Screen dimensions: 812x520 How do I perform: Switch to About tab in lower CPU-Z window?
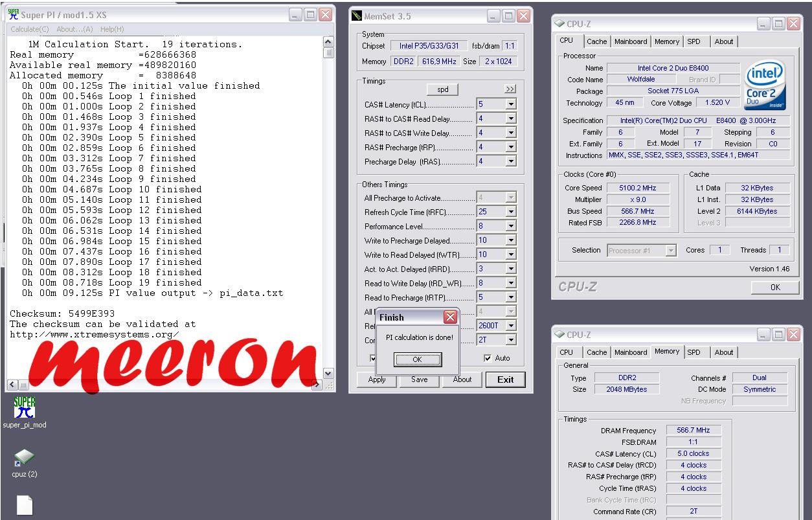pyautogui.click(x=724, y=352)
